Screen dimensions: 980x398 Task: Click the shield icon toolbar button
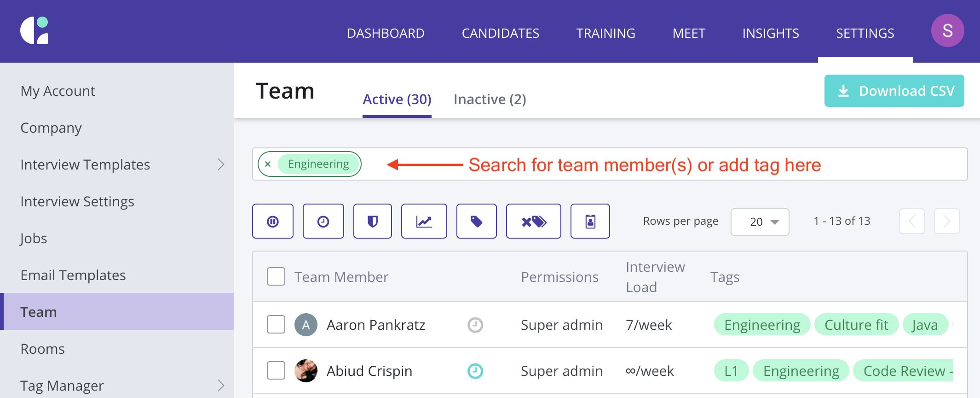373,222
